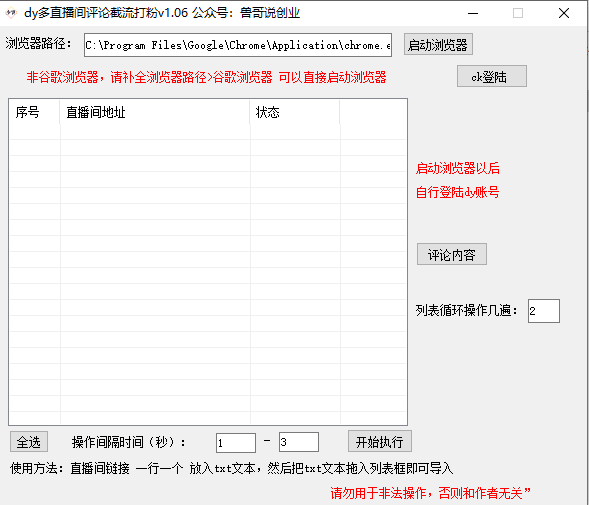Click the browser path input field

pos(238,45)
